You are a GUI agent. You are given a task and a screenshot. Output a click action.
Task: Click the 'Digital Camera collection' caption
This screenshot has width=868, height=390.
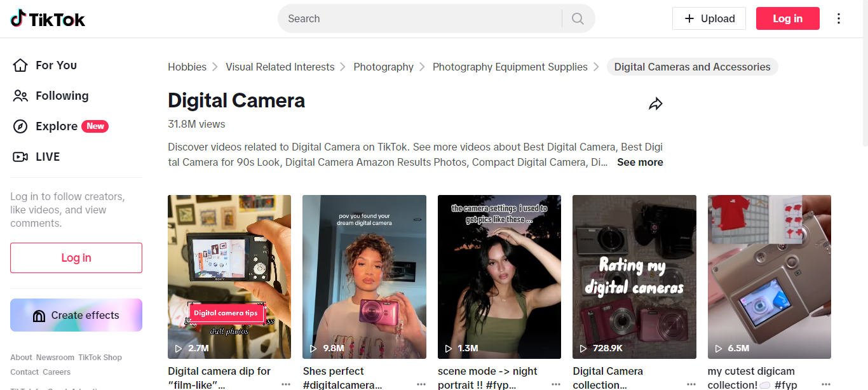(607, 378)
